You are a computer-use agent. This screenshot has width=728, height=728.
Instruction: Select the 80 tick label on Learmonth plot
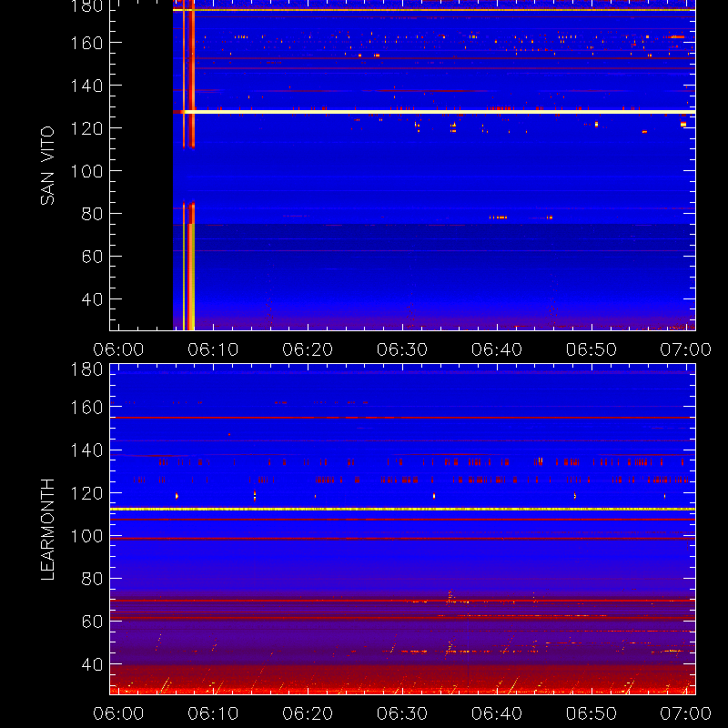[x=92, y=579]
